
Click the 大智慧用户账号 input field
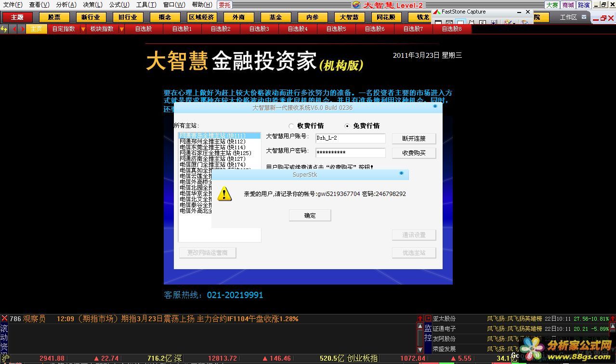[x=350, y=138]
